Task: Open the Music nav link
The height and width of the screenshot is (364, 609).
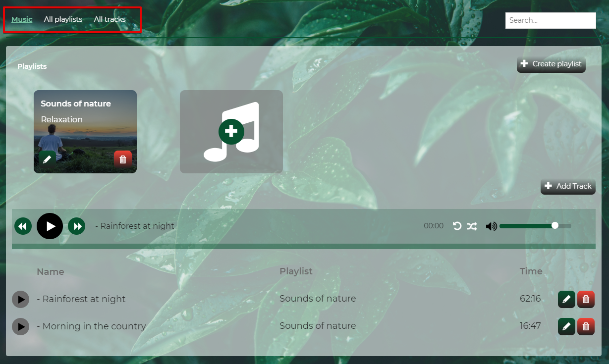Action: 22,19
